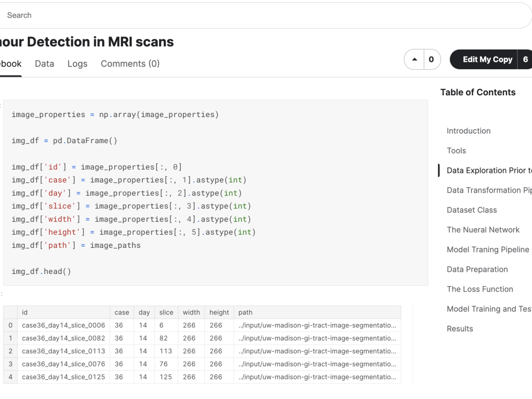
Task: Click the img_df['path'] = image_paths line
Action: (x=76, y=245)
